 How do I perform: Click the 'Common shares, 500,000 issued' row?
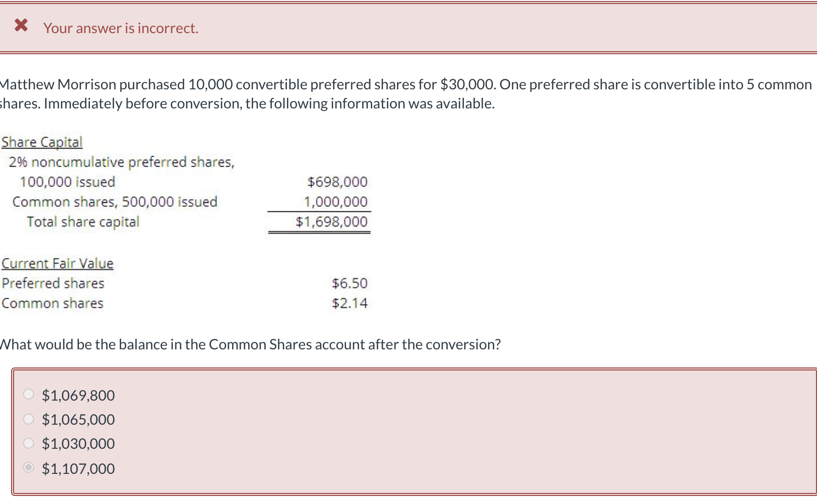pos(116,201)
